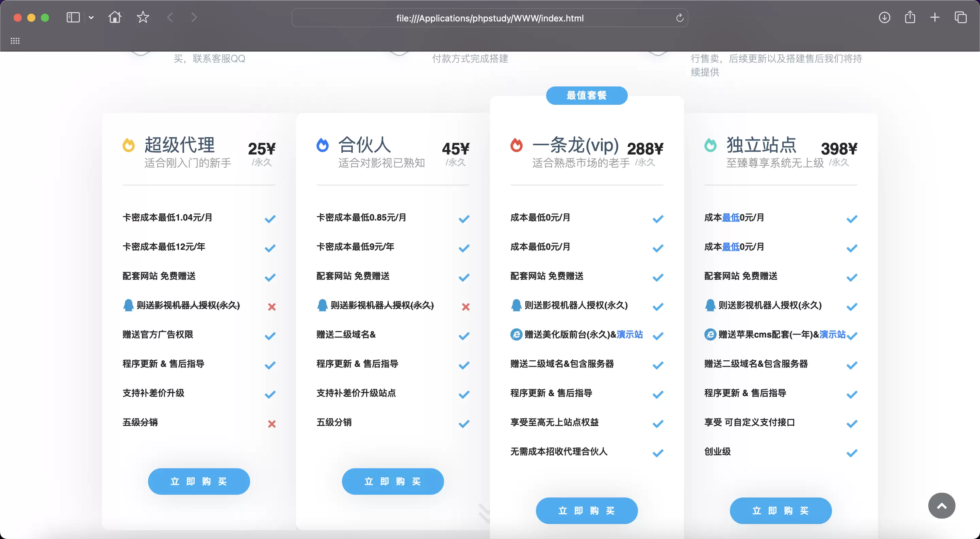Click checkmark next to 卡密成本最低1.04元/月
The height and width of the screenshot is (539, 980).
[270, 219]
